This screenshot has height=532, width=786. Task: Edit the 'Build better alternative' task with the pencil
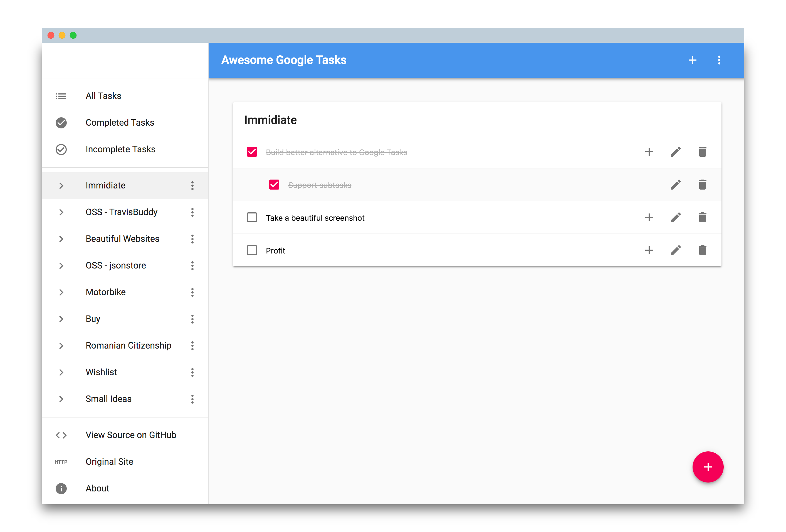click(x=675, y=152)
